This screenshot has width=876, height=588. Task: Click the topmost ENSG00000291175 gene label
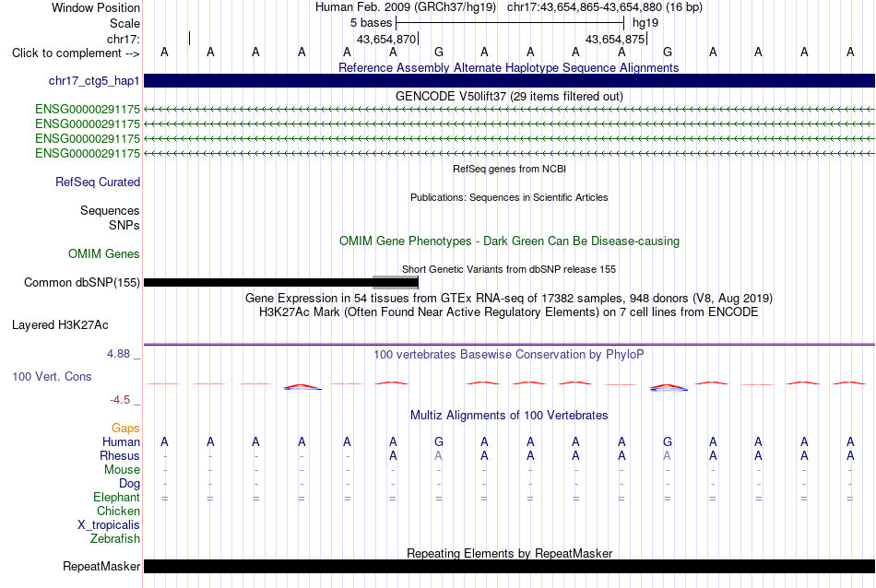88,110
